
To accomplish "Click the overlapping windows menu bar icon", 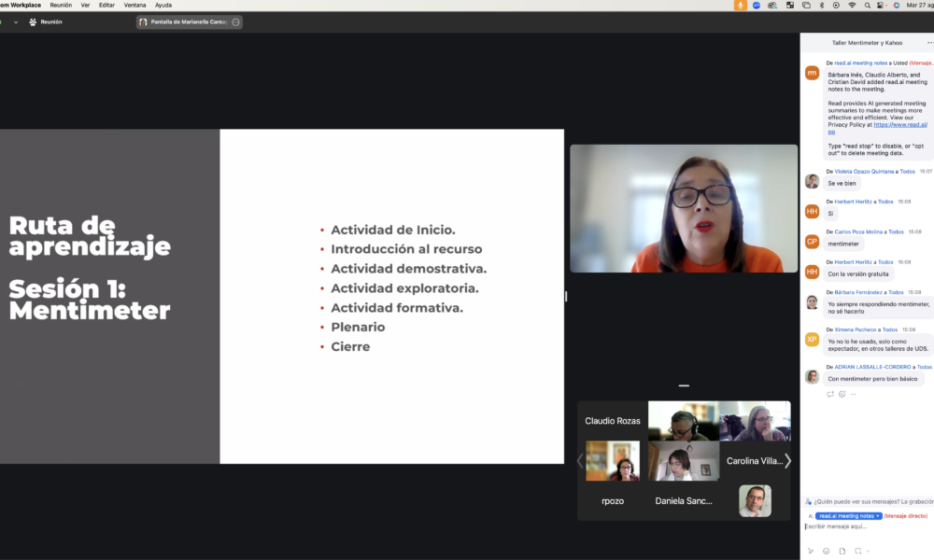I will [806, 5].
